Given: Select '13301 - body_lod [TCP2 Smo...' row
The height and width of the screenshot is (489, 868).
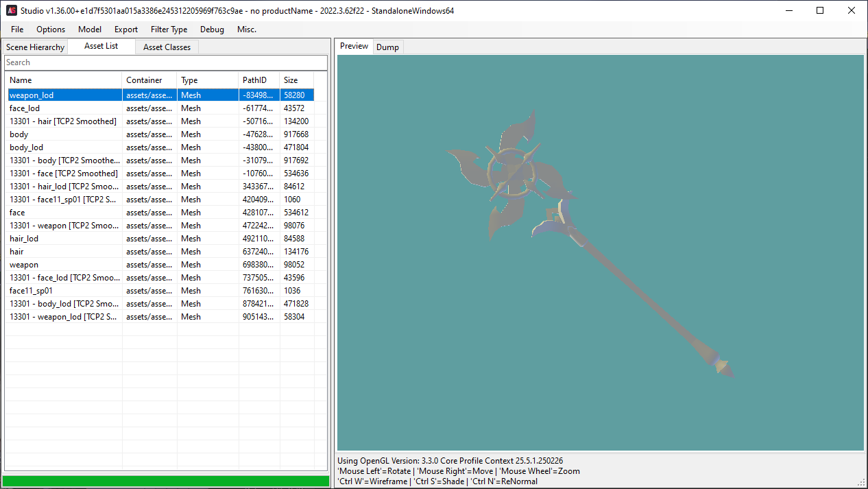Looking at the screenshot, I should pyautogui.click(x=160, y=304).
